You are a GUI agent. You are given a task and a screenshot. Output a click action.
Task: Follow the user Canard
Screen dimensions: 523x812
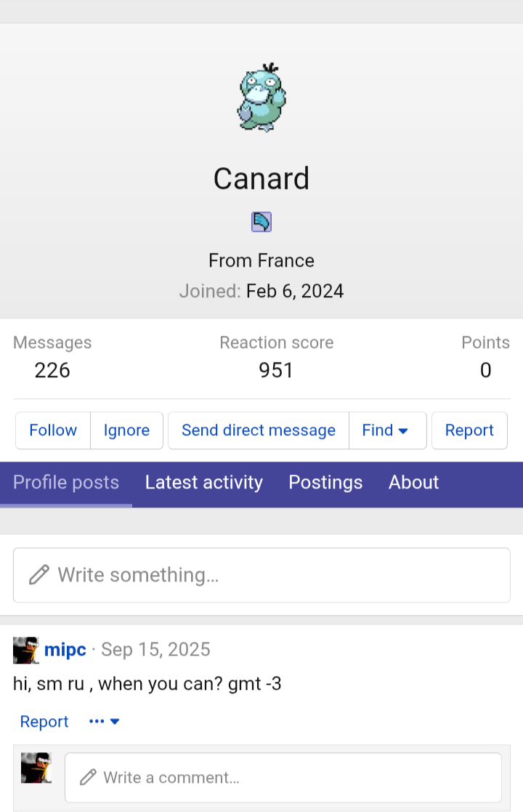pyautogui.click(x=53, y=430)
